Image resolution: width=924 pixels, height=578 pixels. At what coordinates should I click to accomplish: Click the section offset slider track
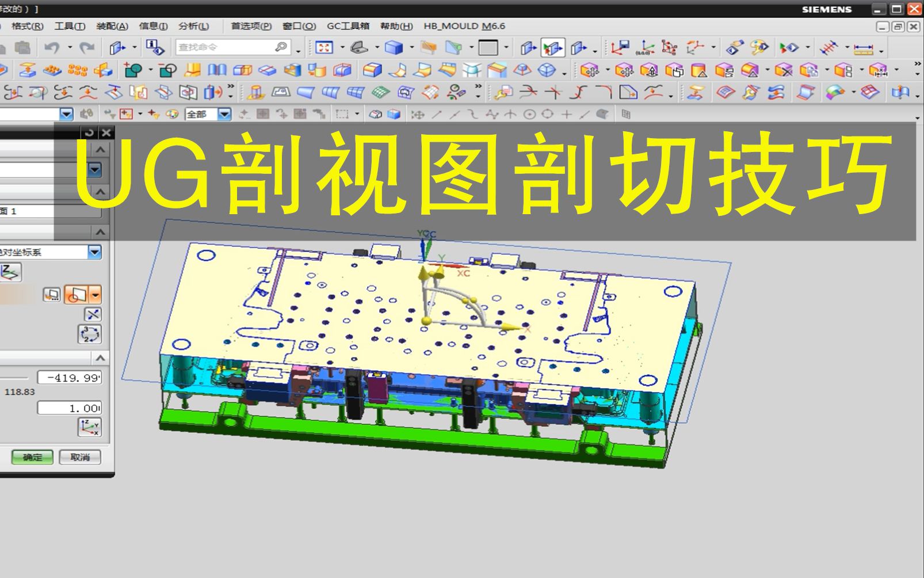point(14,378)
